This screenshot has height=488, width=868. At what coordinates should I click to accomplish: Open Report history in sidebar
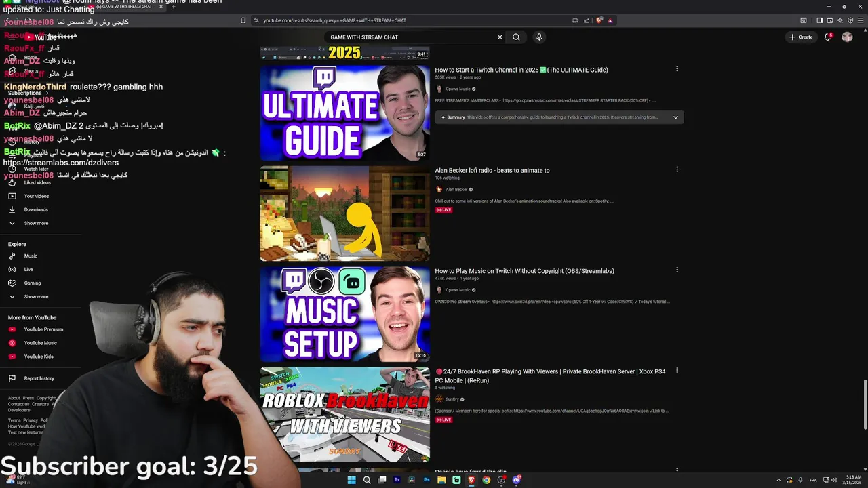click(39, 378)
